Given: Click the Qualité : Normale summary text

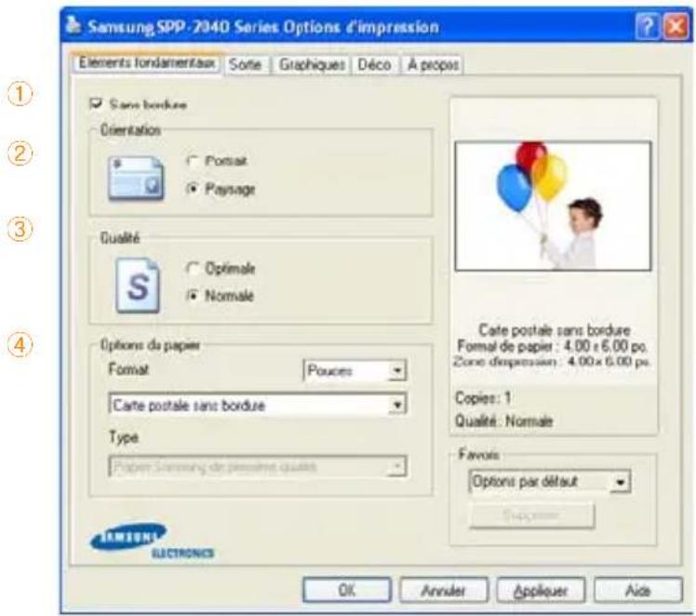Looking at the screenshot, I should pos(503,421).
